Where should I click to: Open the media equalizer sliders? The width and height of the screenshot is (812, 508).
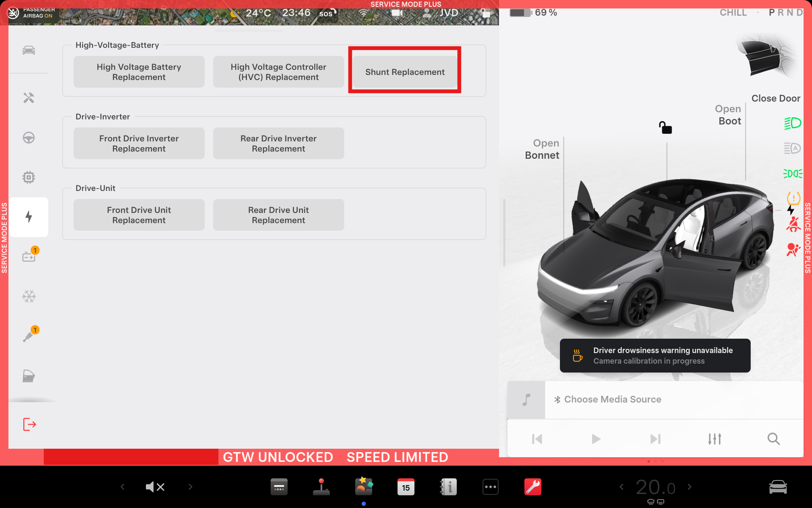pyautogui.click(x=714, y=439)
